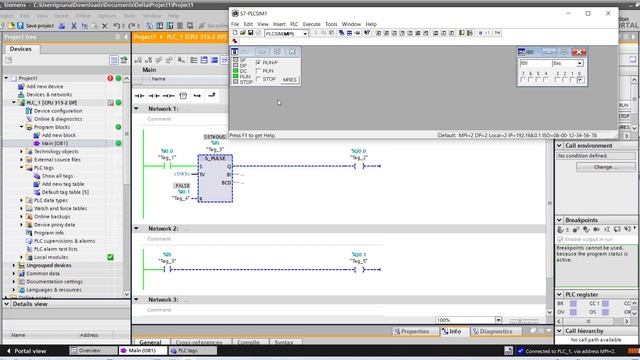Click Insert network icon in editor toolbar

pyautogui.click(x=138, y=60)
